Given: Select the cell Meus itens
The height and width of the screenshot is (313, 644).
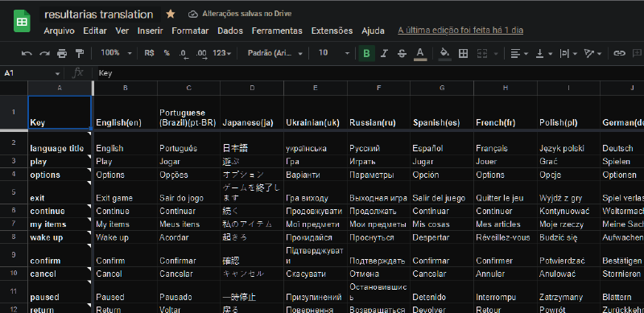Looking at the screenshot, I should coord(188,224).
